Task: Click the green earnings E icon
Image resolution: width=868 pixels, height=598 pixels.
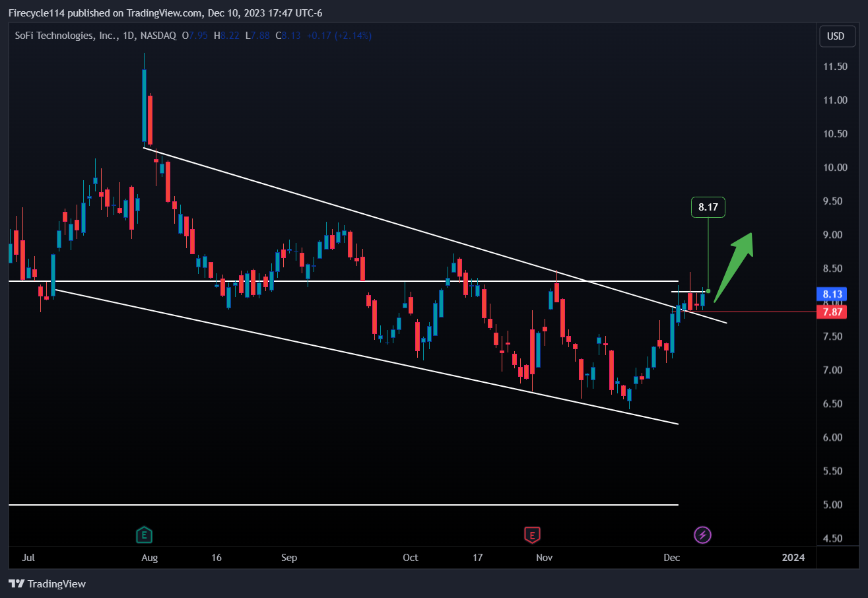Action: pos(144,535)
